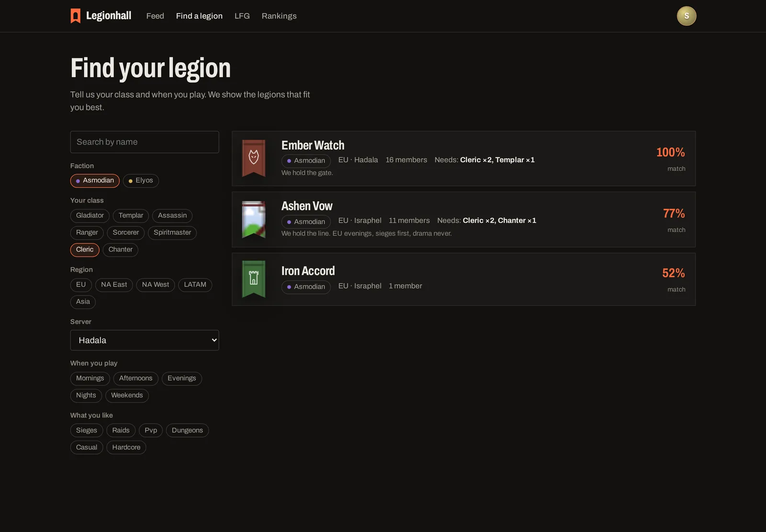This screenshot has height=532, width=766.
Task: Open the Rankings page
Action: [279, 16]
